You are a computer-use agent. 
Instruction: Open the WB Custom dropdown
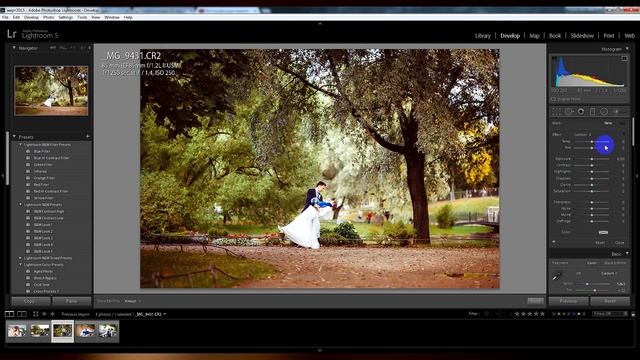(609, 273)
